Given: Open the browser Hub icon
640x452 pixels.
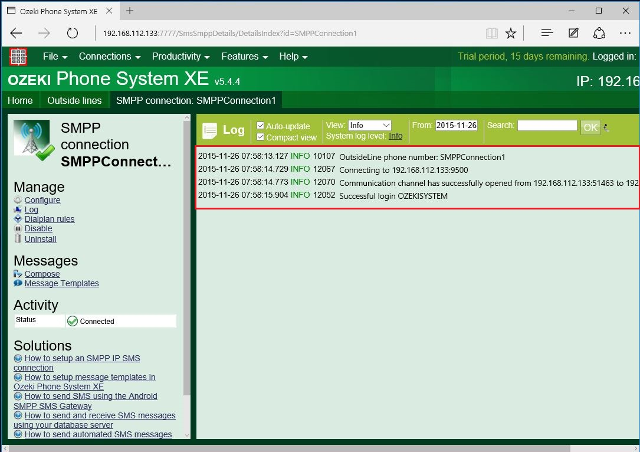Looking at the screenshot, I should coord(547,33).
